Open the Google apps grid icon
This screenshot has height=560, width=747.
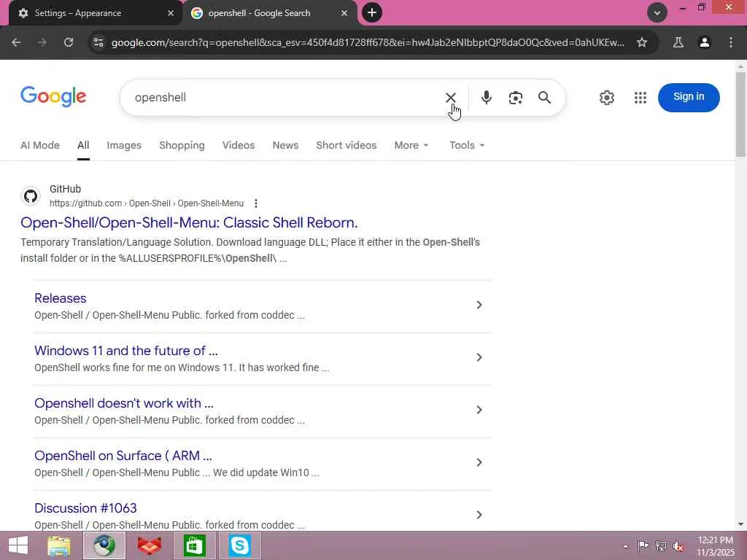coord(640,98)
